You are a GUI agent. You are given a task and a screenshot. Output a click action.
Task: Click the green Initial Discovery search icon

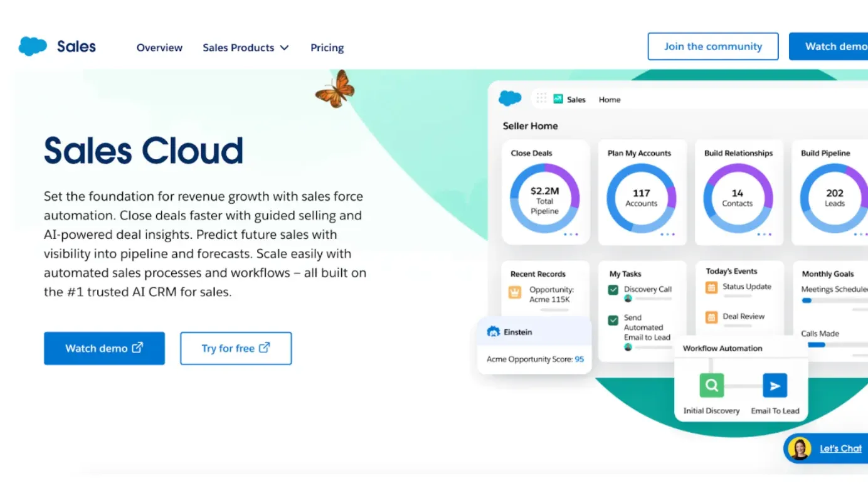(x=711, y=386)
